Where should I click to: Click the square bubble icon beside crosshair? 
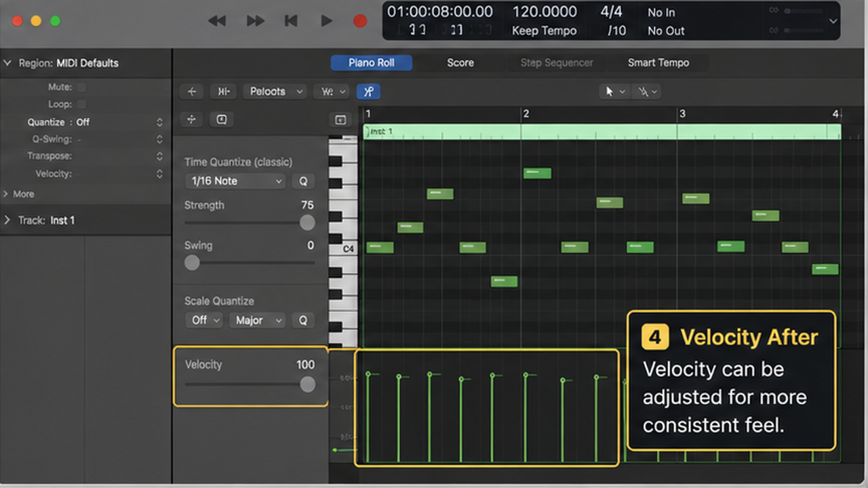(222, 119)
